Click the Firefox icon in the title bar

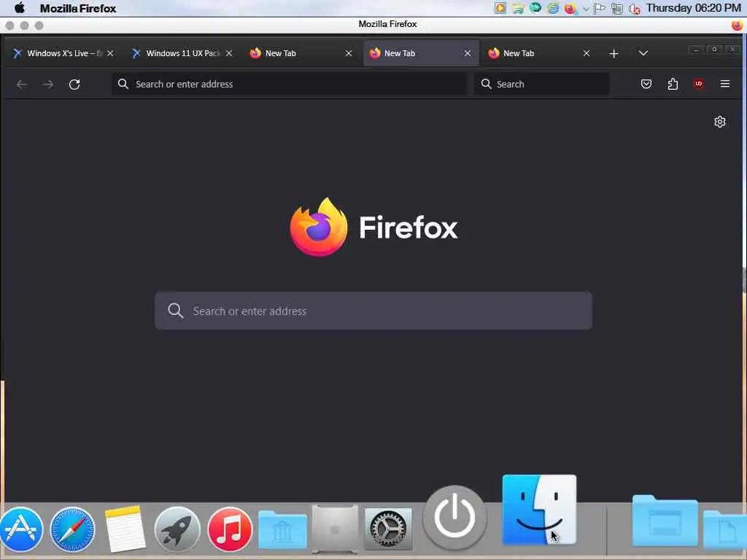737,25
